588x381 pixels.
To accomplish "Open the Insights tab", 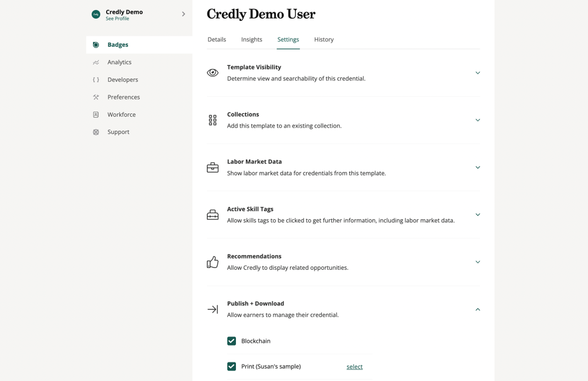I will click(x=251, y=39).
